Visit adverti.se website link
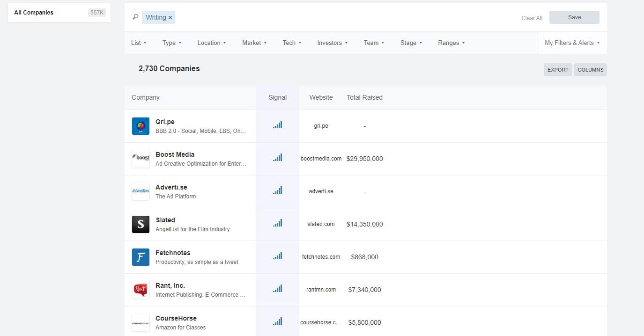Screen dimensions: 644x336 tap(321, 191)
